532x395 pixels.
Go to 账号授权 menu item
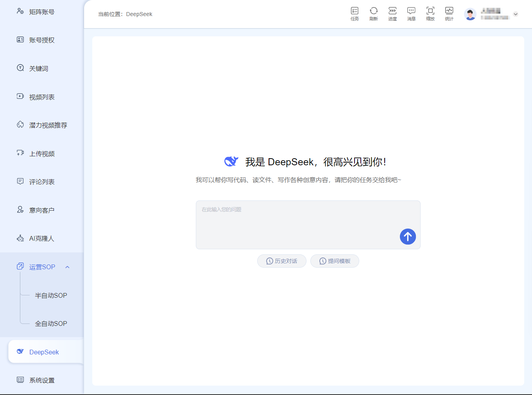tap(42, 40)
